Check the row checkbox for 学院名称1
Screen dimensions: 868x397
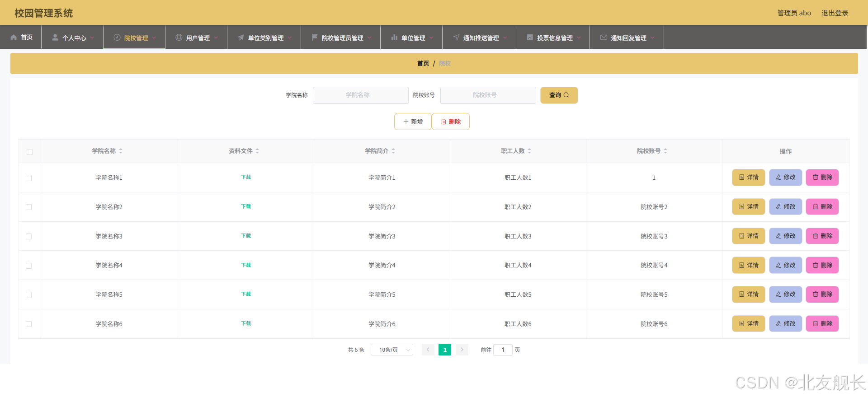coord(29,178)
